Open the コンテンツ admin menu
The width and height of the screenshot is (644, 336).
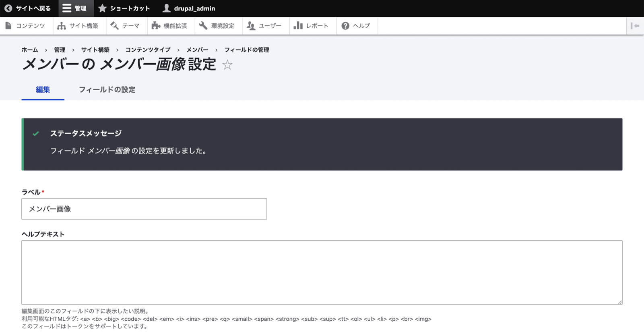pyautogui.click(x=26, y=26)
